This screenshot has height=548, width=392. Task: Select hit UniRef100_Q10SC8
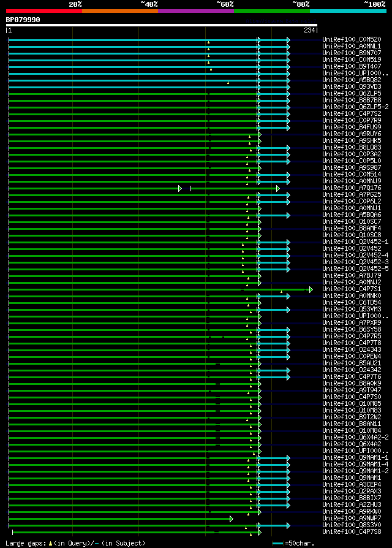[x=352, y=235]
